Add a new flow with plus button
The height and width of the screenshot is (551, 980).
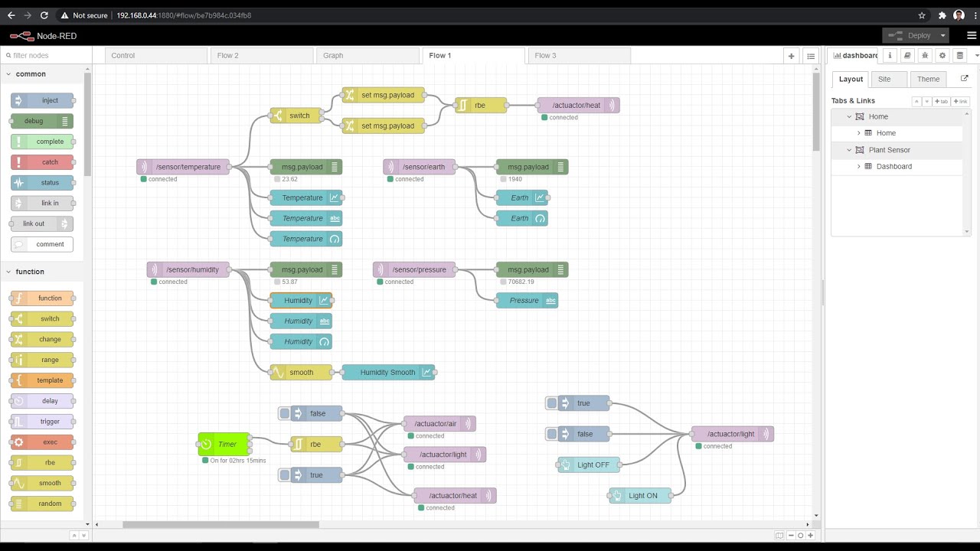tap(792, 56)
